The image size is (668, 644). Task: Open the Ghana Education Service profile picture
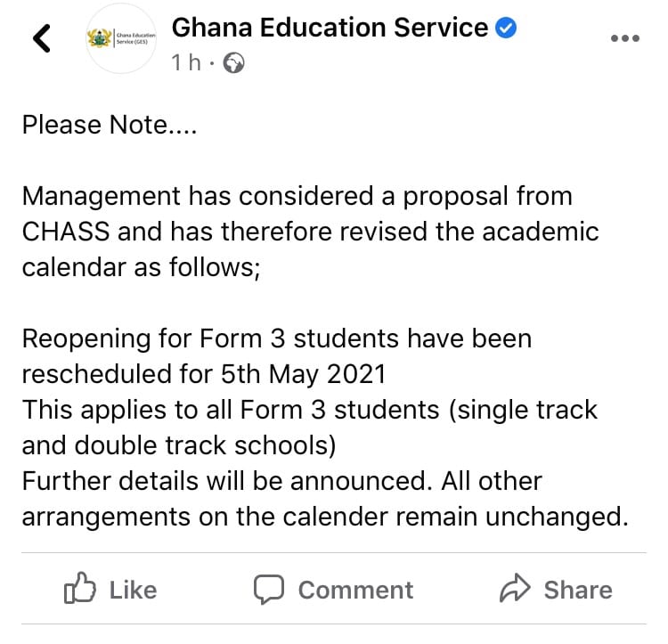tap(121, 38)
